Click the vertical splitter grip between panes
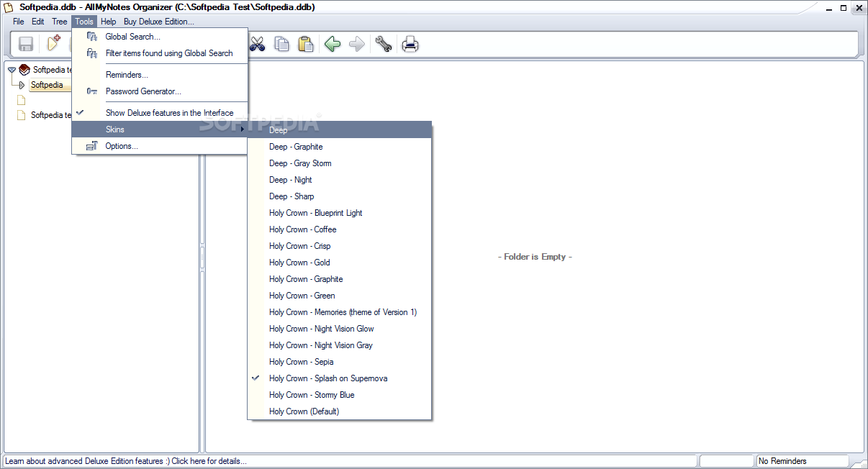 click(x=202, y=257)
